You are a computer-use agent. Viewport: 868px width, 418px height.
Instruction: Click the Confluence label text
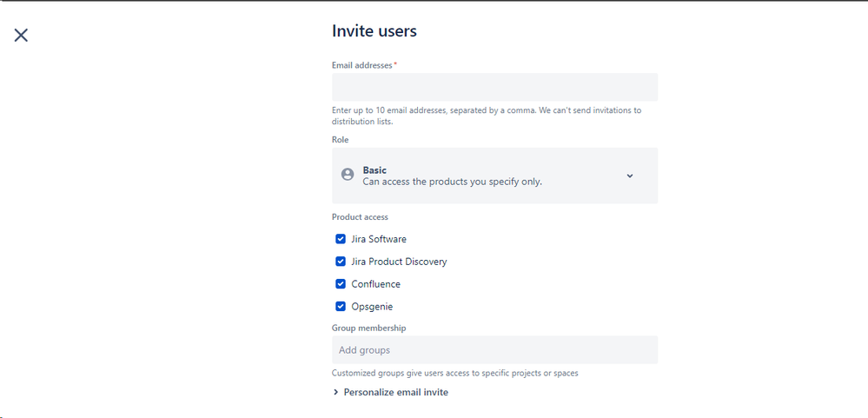[376, 284]
